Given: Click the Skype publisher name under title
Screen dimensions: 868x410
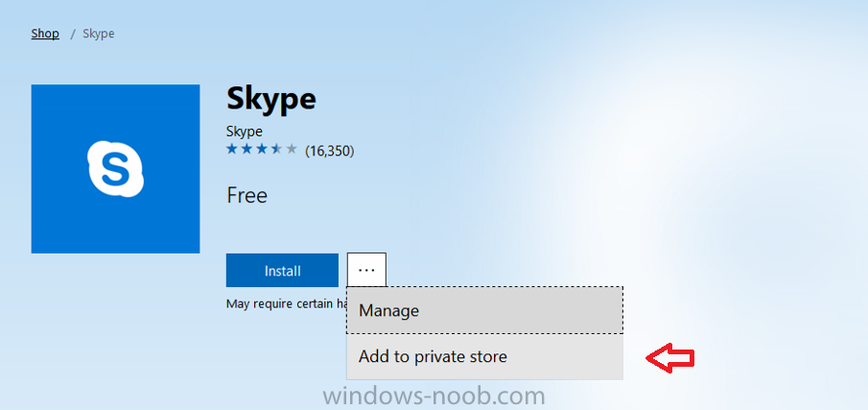Looking at the screenshot, I should (245, 132).
